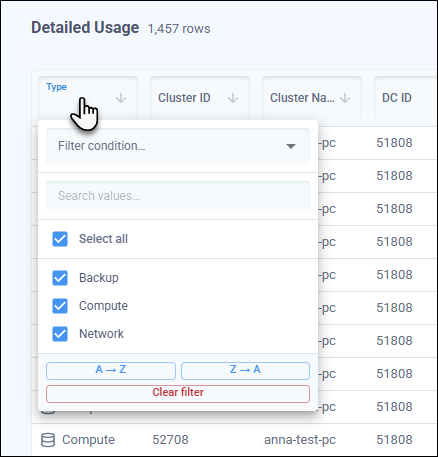
Task: Sort descending with Z → A button
Action: pos(245,371)
